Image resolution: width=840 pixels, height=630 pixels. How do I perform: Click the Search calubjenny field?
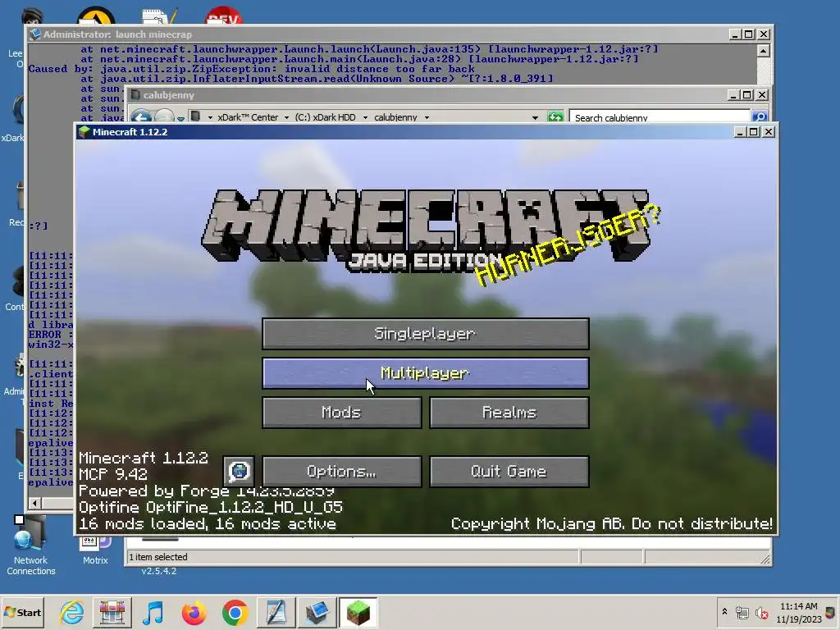point(660,117)
